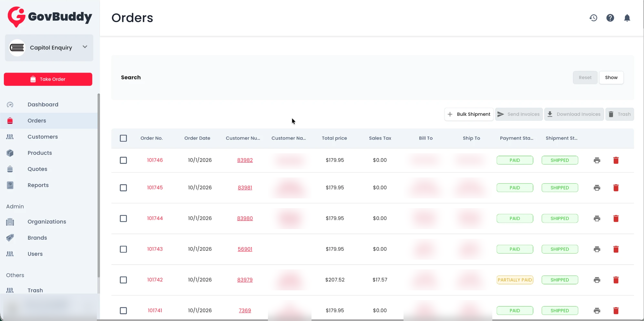Click the Bulk Shipment button

pos(469,114)
